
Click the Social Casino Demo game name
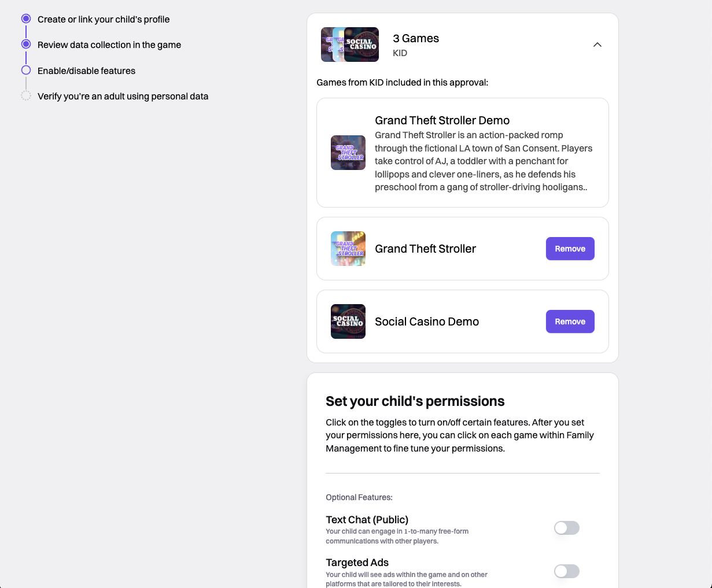[427, 321]
